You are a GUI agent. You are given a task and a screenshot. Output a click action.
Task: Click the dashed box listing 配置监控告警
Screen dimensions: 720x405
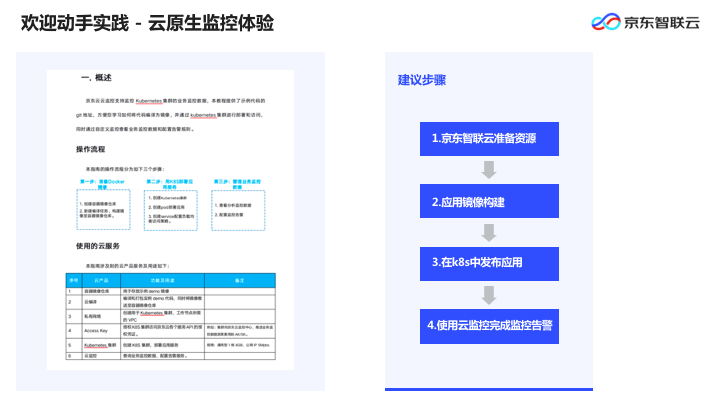[x=238, y=210]
